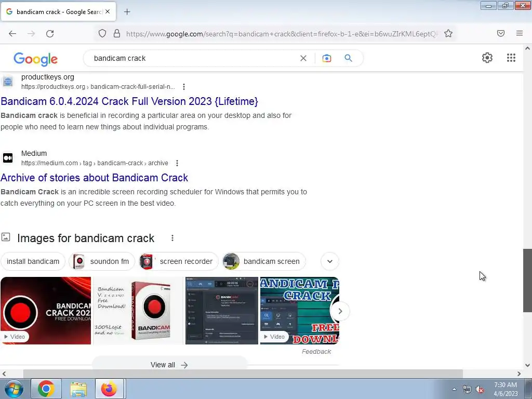Click scroll-up arrow on vertical scrollbar
532x399 pixels.
527,48
